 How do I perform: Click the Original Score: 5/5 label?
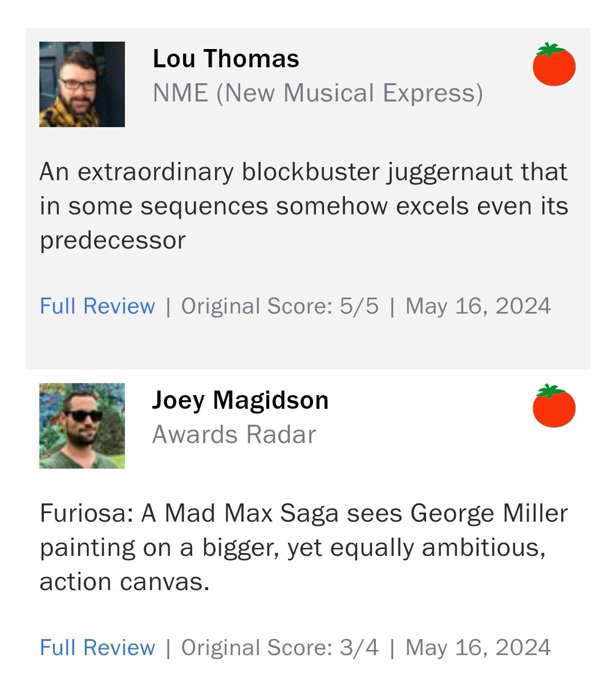tap(279, 306)
